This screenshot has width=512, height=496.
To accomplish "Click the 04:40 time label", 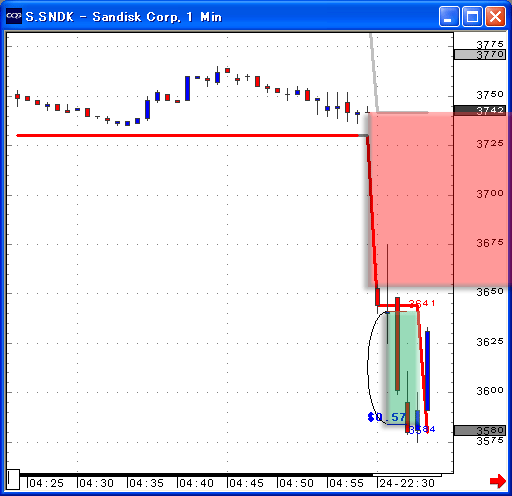I will [196, 483].
